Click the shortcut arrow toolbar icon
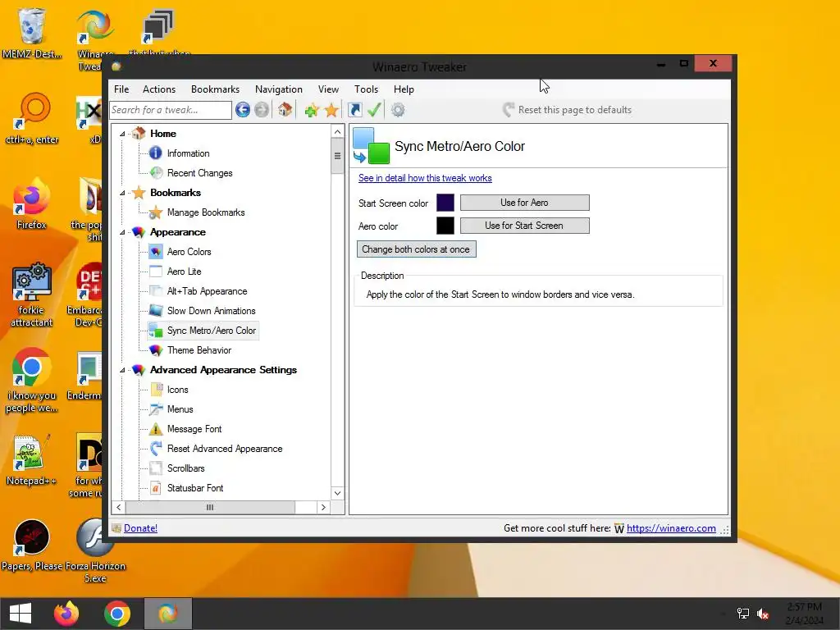 [x=354, y=110]
